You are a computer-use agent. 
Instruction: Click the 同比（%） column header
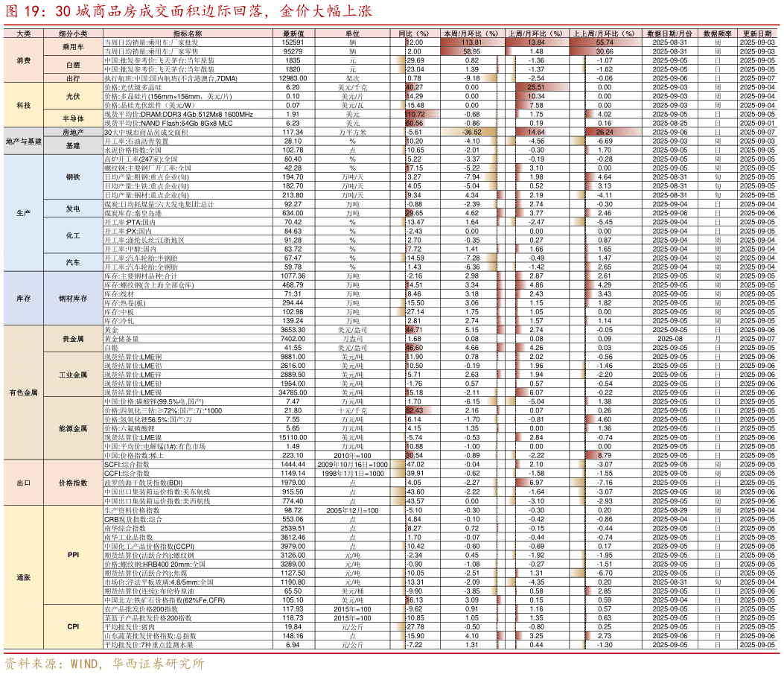pyautogui.click(x=414, y=34)
